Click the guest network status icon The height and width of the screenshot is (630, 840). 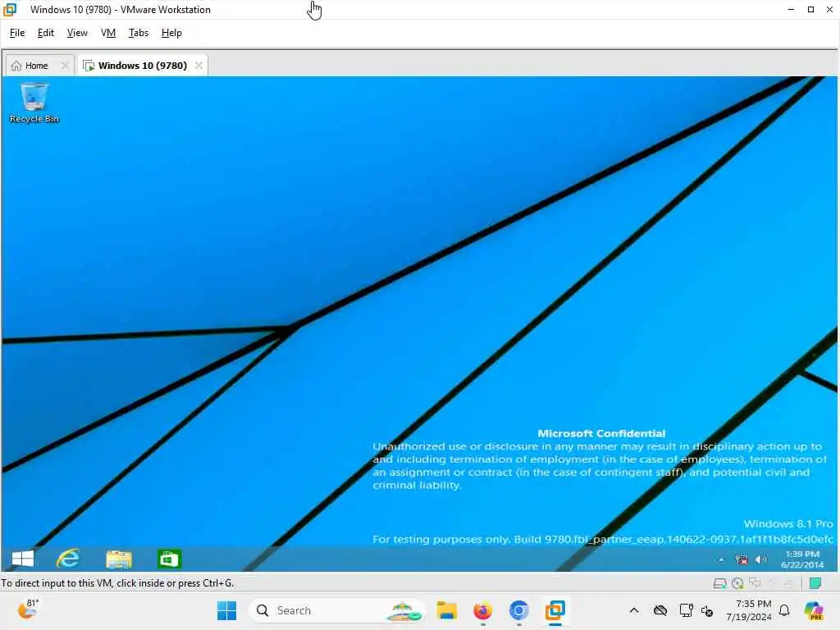click(x=742, y=559)
